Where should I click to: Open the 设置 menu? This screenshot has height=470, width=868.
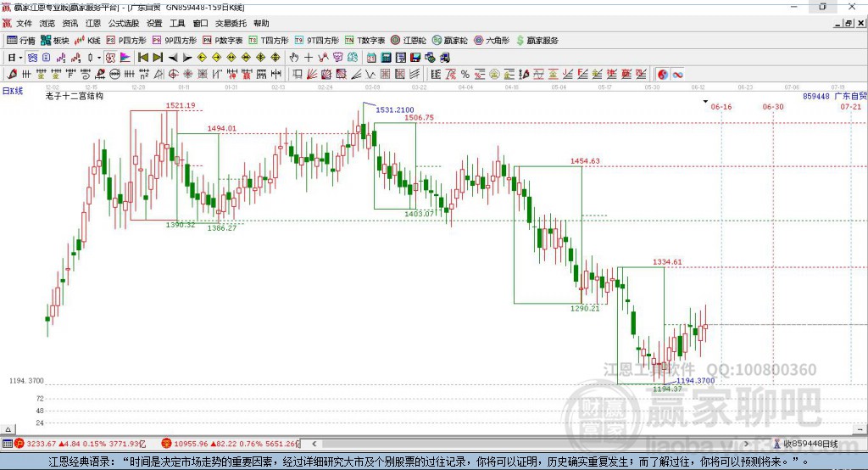pyautogui.click(x=154, y=23)
